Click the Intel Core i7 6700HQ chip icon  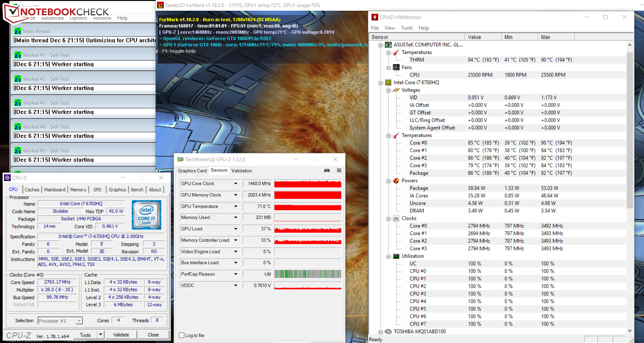pos(388,82)
